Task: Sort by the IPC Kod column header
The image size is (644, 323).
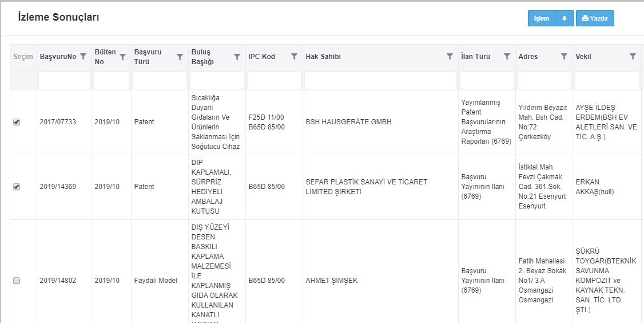Action: [x=261, y=57]
